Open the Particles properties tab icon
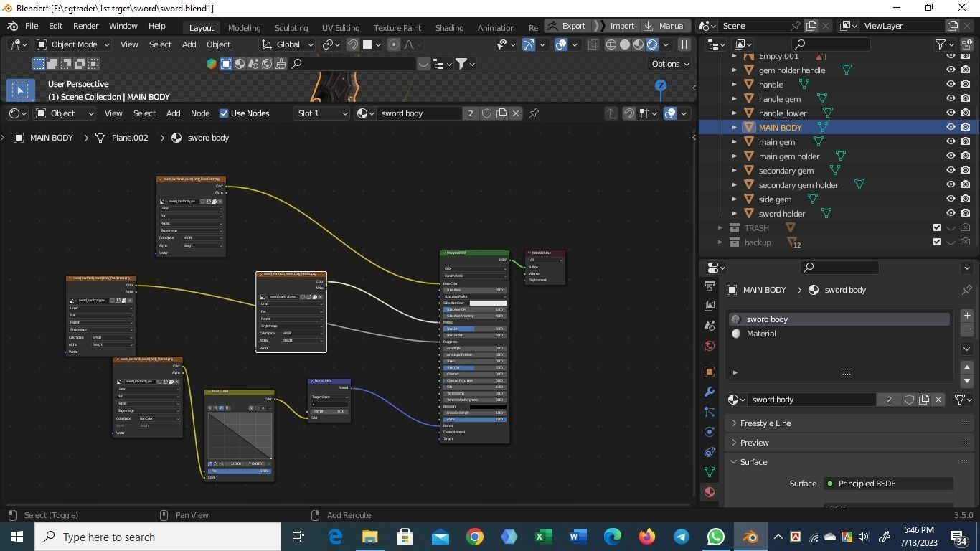980x551 pixels. click(710, 412)
